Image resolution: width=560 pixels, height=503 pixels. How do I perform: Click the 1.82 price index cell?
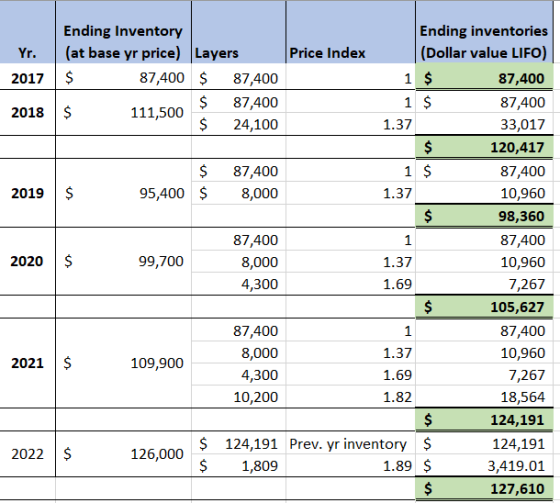[351, 397]
